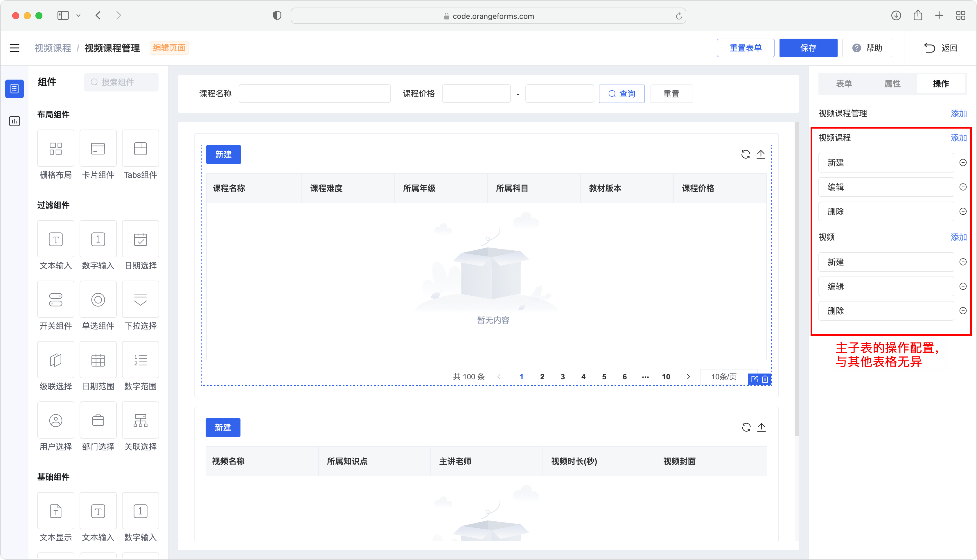The width and height of the screenshot is (977, 560).
Task: Refresh the 视频课程 course table
Action: (x=746, y=154)
